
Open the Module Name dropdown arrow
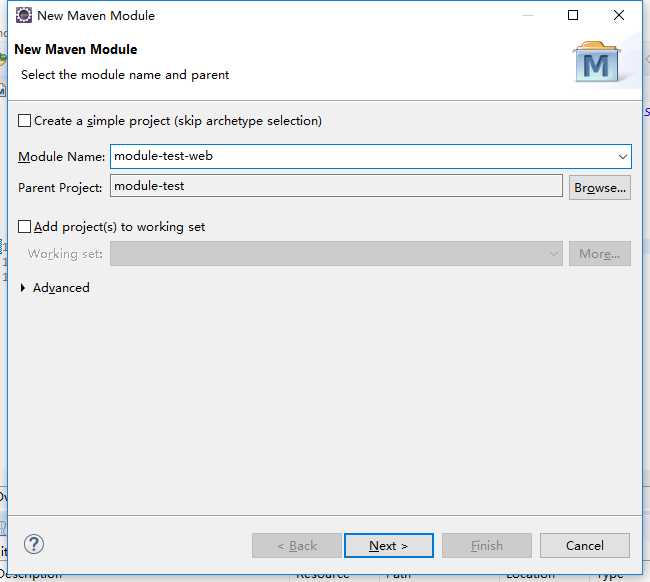point(622,157)
